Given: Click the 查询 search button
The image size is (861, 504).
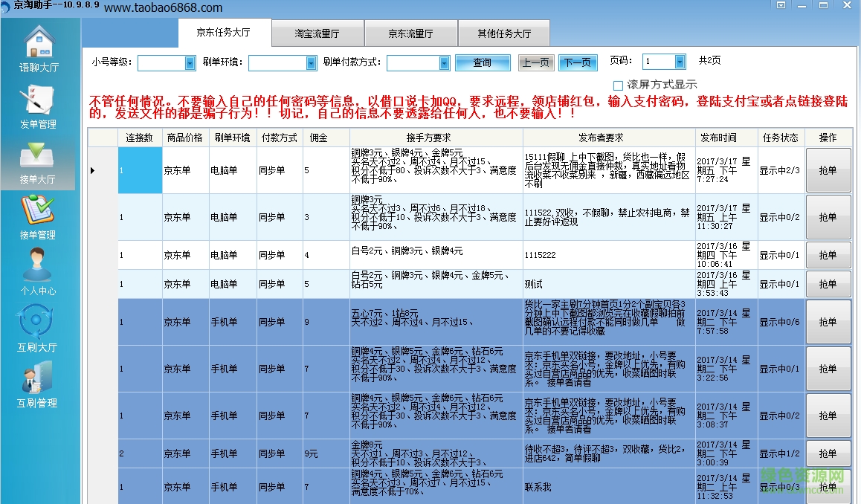Looking at the screenshot, I should (x=483, y=63).
